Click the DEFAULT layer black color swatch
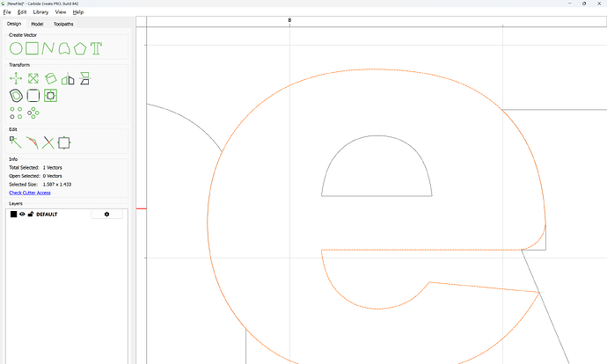Image resolution: width=607 pixels, height=364 pixels. tap(13, 215)
